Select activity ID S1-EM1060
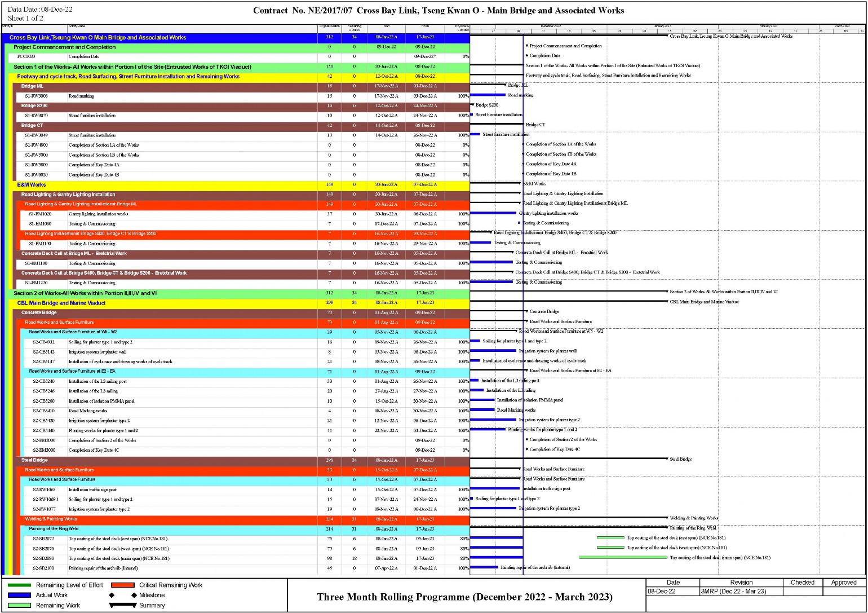868x613 pixels. tap(40, 224)
